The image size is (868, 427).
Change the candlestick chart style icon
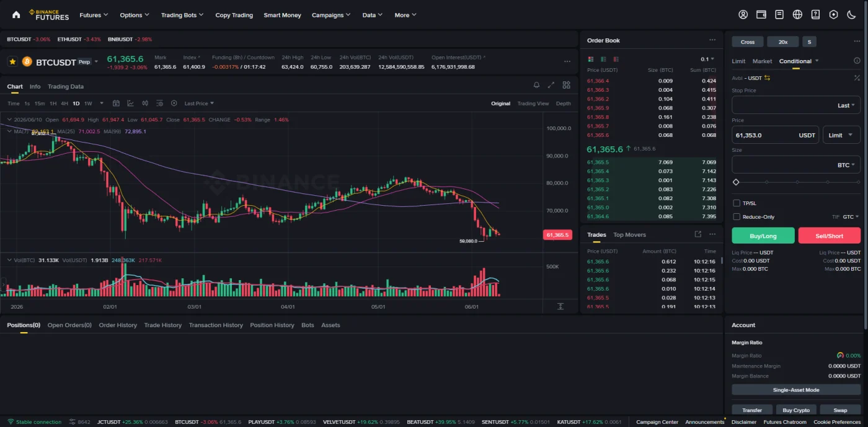[145, 103]
